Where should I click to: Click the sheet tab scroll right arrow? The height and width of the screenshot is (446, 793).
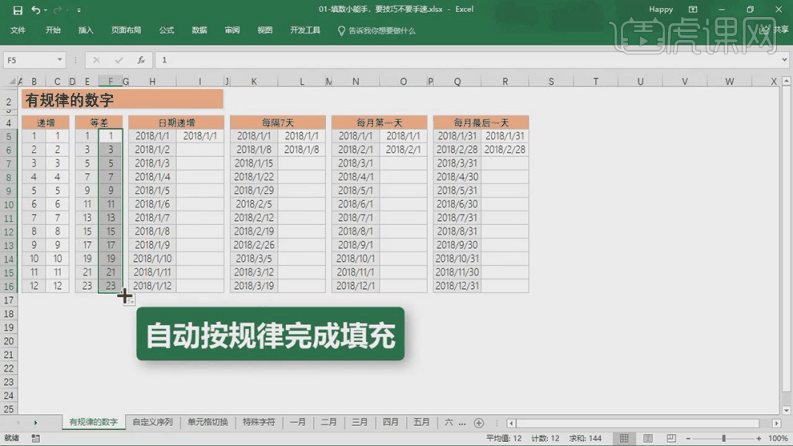35,423
